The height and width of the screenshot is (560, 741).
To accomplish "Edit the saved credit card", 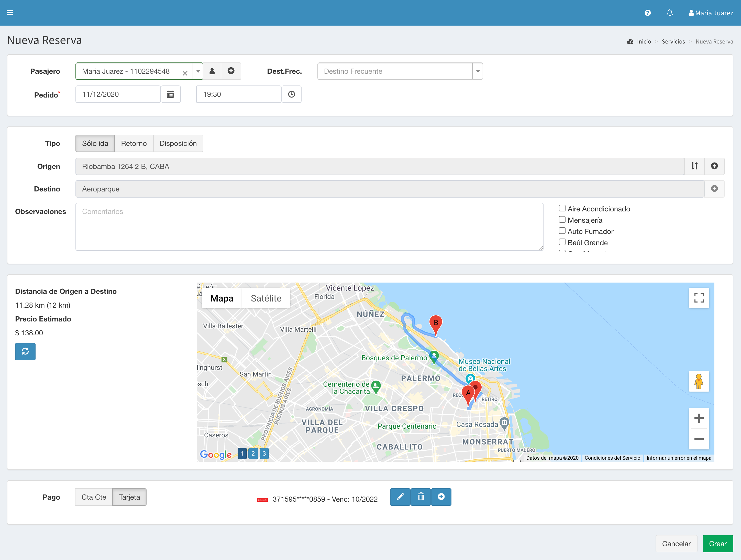I will pos(400,497).
